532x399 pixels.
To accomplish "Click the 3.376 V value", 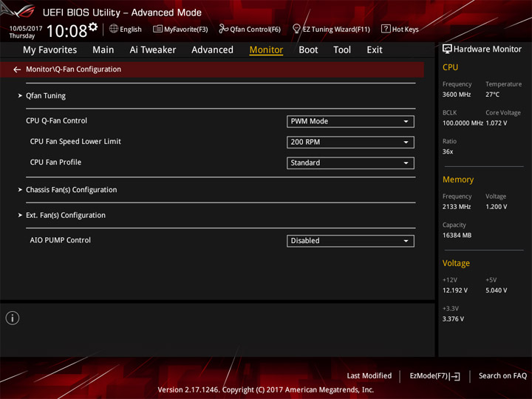I will click(453, 319).
